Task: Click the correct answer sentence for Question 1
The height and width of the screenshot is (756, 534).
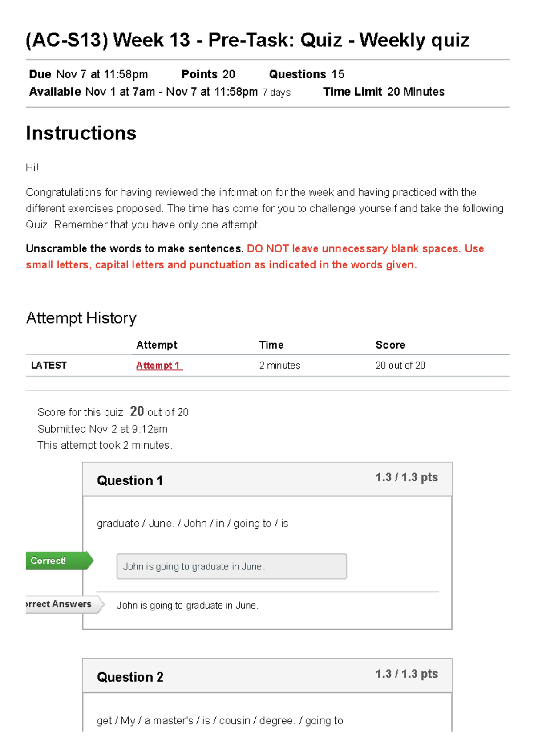Action: pos(187,606)
